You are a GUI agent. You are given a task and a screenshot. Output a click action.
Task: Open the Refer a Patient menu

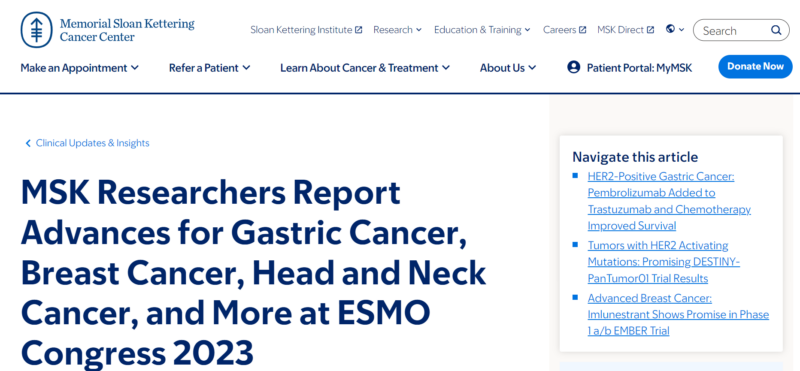pos(210,68)
